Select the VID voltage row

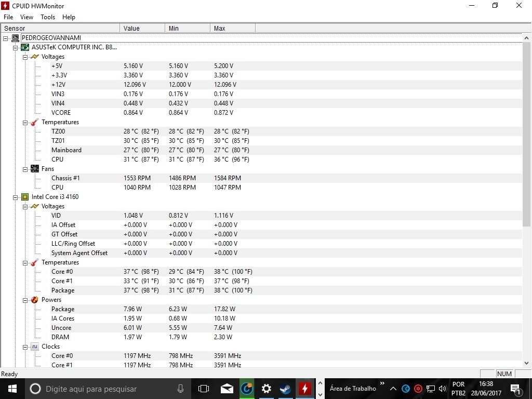point(286,216)
